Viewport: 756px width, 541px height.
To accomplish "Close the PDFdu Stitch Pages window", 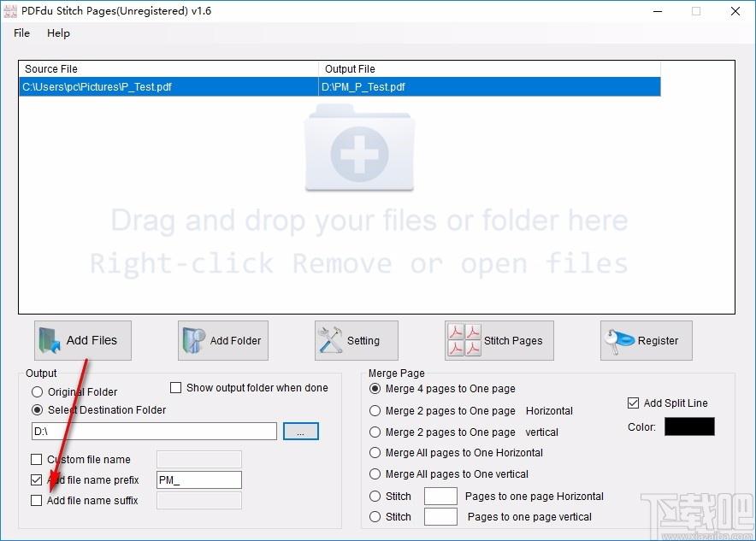I will [735, 11].
